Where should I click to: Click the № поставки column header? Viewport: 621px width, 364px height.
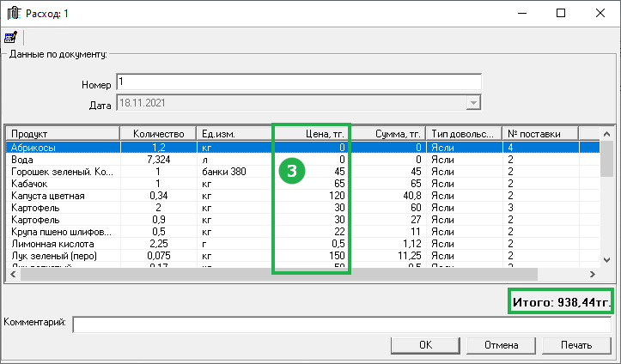pyautogui.click(x=540, y=134)
